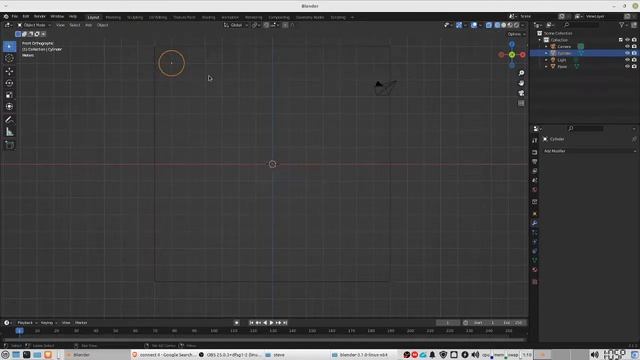The width and height of the screenshot is (640, 360).
Task: Open the viewport Options dropdown
Action: coord(516,34)
